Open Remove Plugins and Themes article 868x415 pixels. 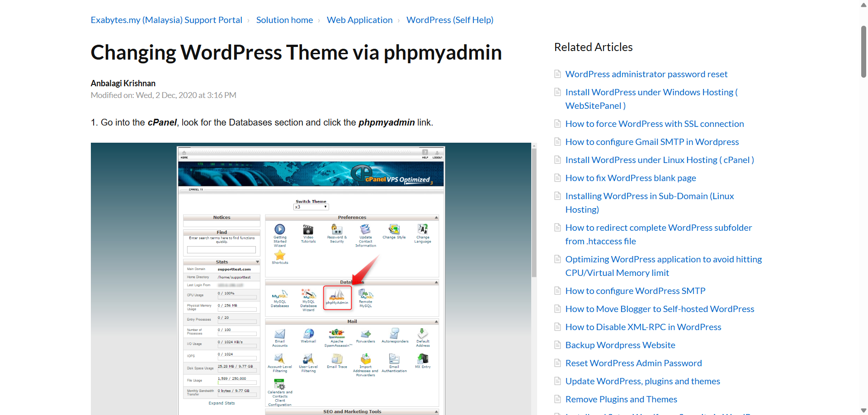point(621,399)
